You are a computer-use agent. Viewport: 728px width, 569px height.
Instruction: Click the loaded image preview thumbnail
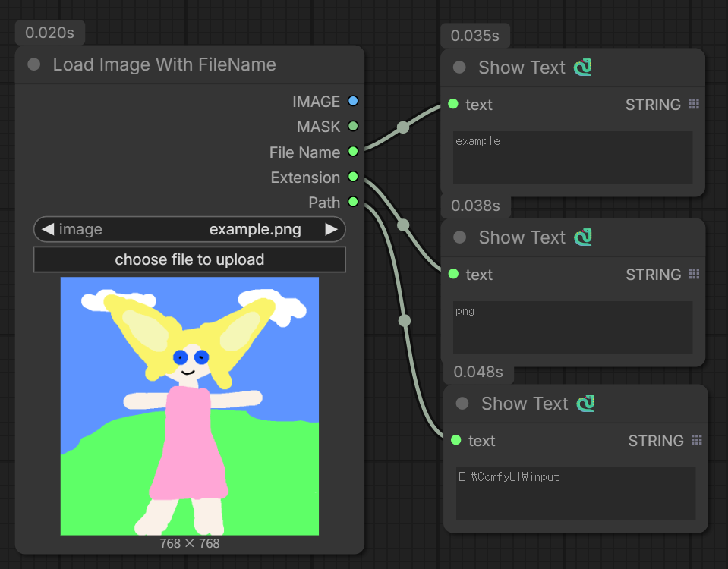pyautogui.click(x=190, y=406)
